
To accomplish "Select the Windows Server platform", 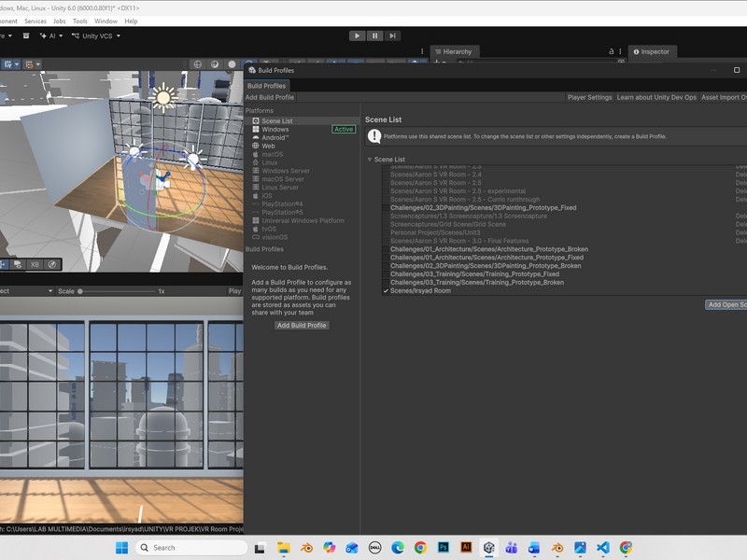I will (x=302, y=171).
